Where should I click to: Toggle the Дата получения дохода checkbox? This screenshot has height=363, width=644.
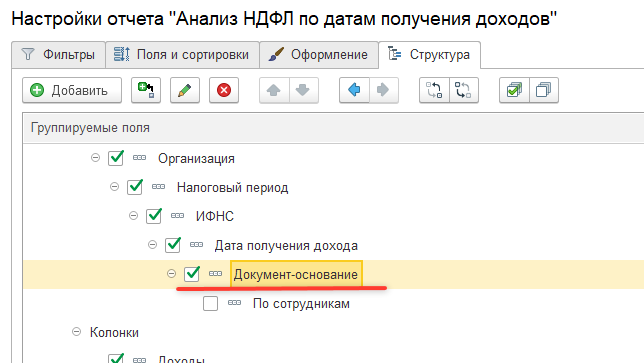point(173,245)
